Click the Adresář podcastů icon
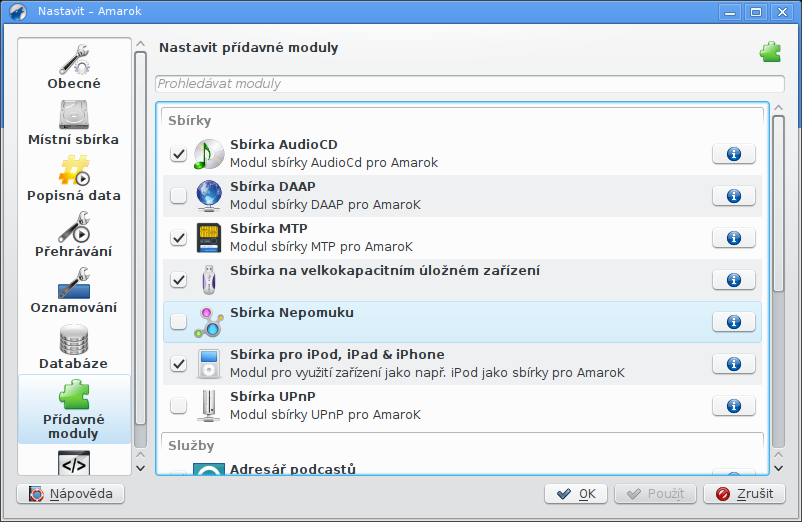Screen dimensions: 802x522 (209, 469)
